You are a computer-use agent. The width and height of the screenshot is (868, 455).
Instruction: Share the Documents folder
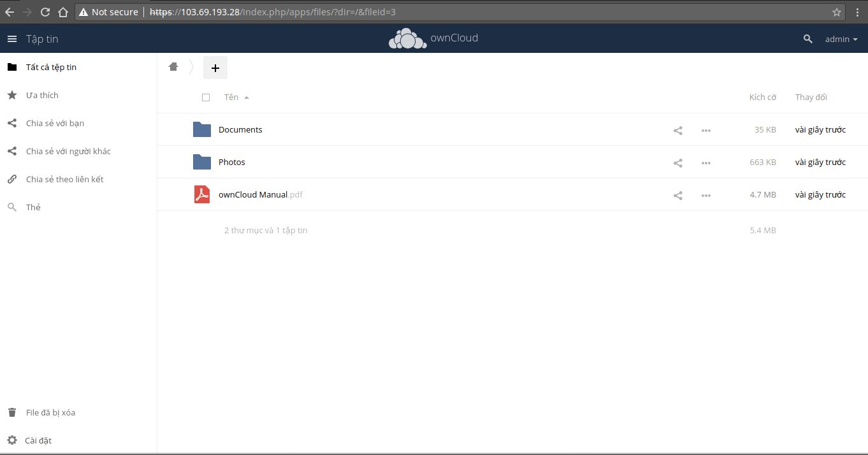coord(678,130)
